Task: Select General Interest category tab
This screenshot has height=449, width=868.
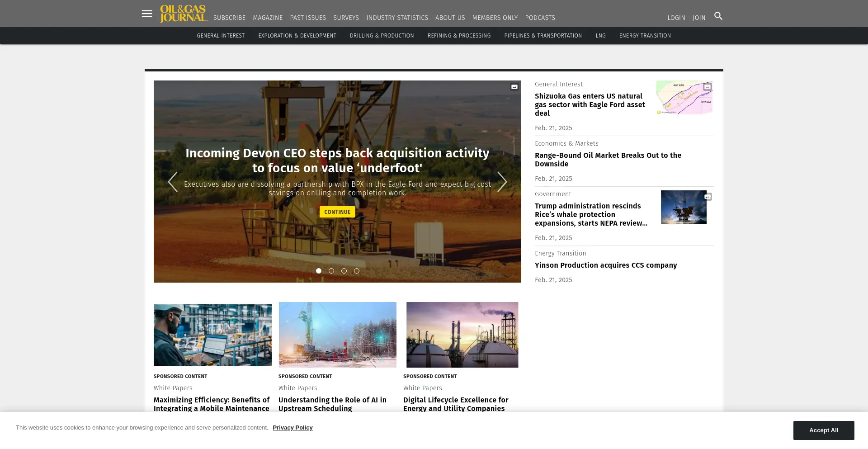Action: pos(221,36)
